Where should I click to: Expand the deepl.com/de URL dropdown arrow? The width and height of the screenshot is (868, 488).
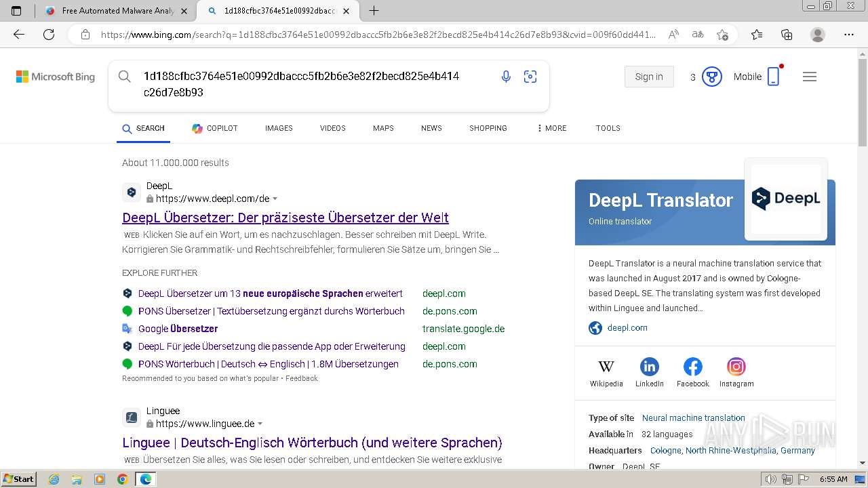275,199
